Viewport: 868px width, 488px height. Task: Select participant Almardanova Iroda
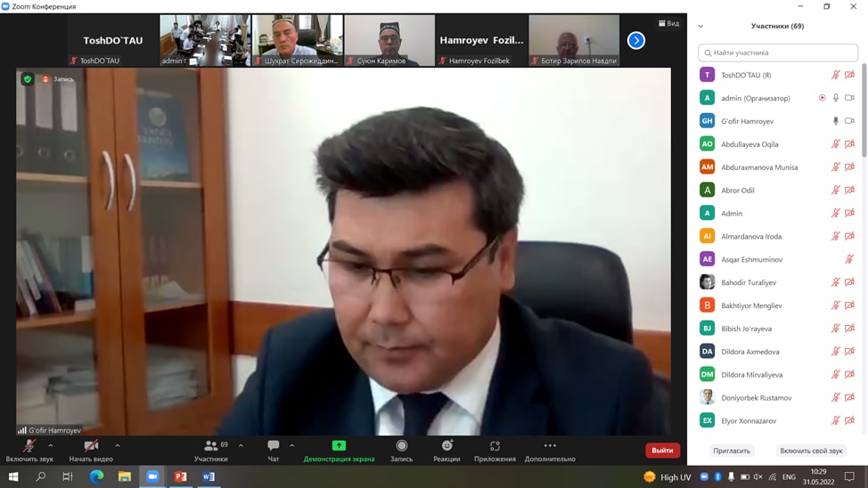(x=778, y=236)
